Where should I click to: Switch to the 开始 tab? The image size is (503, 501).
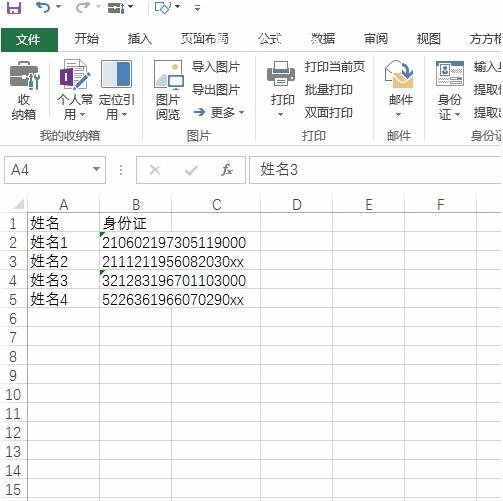86,39
